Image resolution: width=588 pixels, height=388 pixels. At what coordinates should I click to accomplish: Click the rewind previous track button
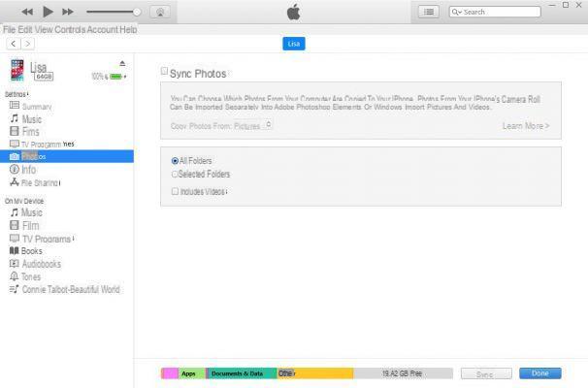pos(27,12)
